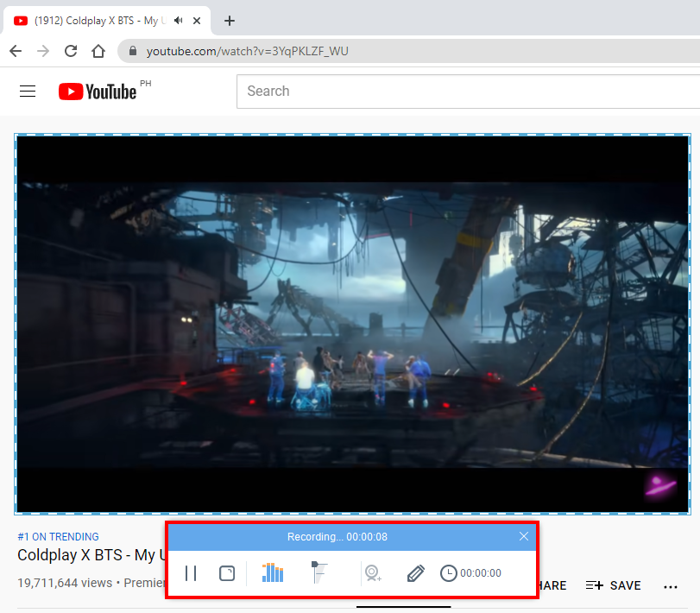
Task: Open the browser home page
Action: coord(98,51)
